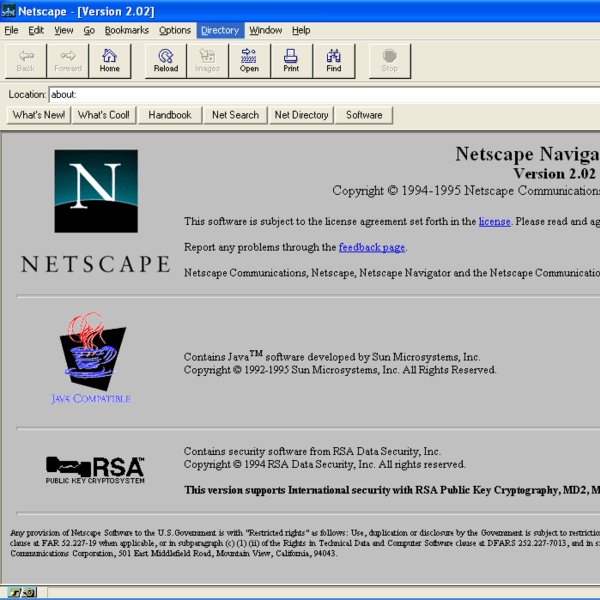Click the Home toolbar icon
Image resolution: width=600 pixels, height=600 pixels.
pos(109,60)
